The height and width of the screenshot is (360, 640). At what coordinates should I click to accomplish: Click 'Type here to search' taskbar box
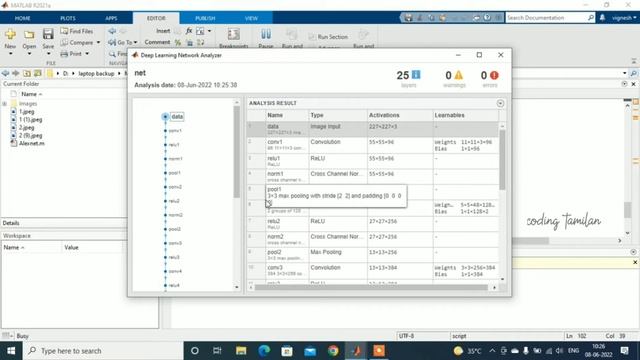103,351
